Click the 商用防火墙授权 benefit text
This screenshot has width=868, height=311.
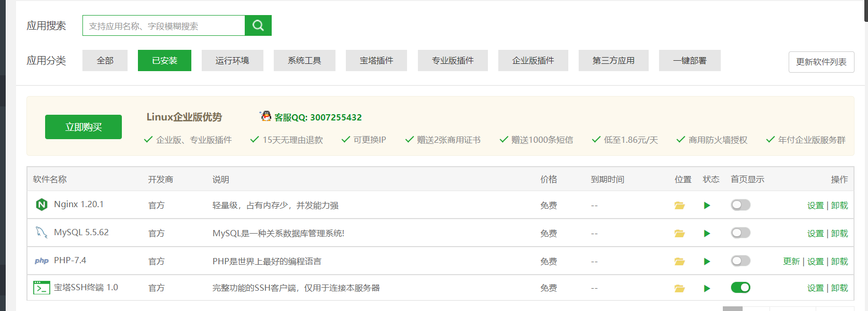718,140
